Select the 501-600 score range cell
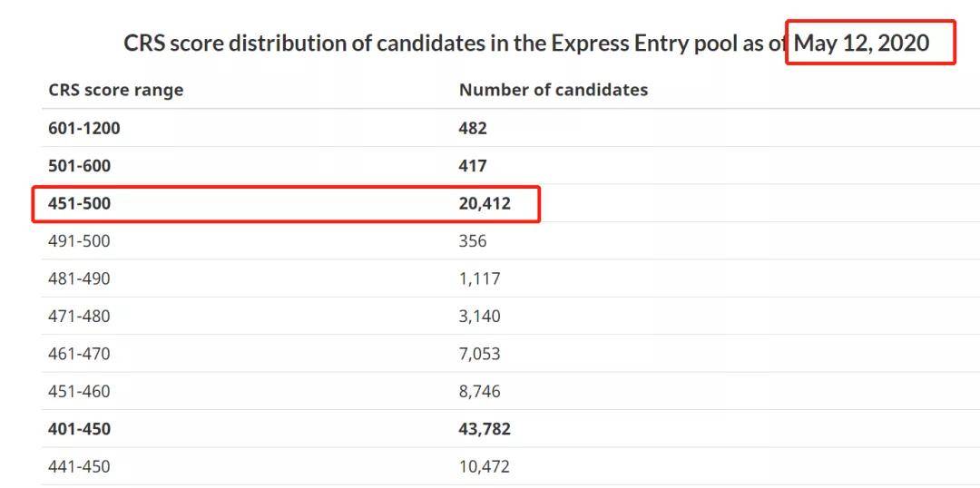 tap(79, 166)
